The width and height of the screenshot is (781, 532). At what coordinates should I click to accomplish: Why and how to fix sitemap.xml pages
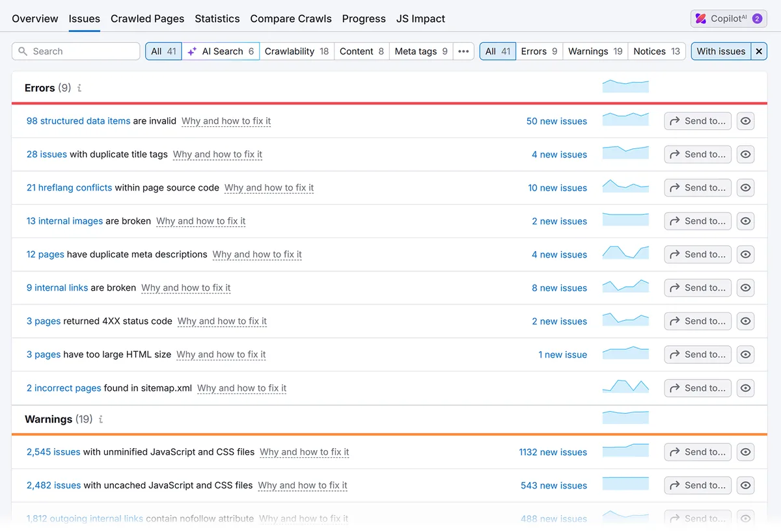pos(242,388)
